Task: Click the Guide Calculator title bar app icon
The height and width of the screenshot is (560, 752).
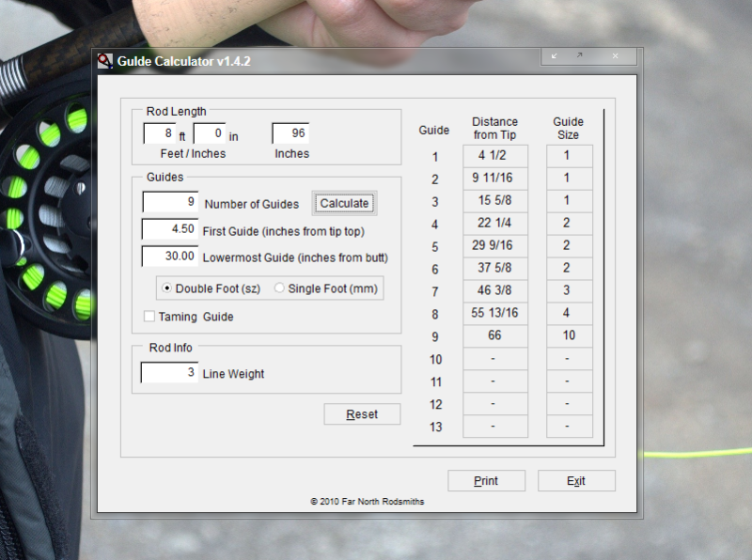Action: tap(105, 61)
